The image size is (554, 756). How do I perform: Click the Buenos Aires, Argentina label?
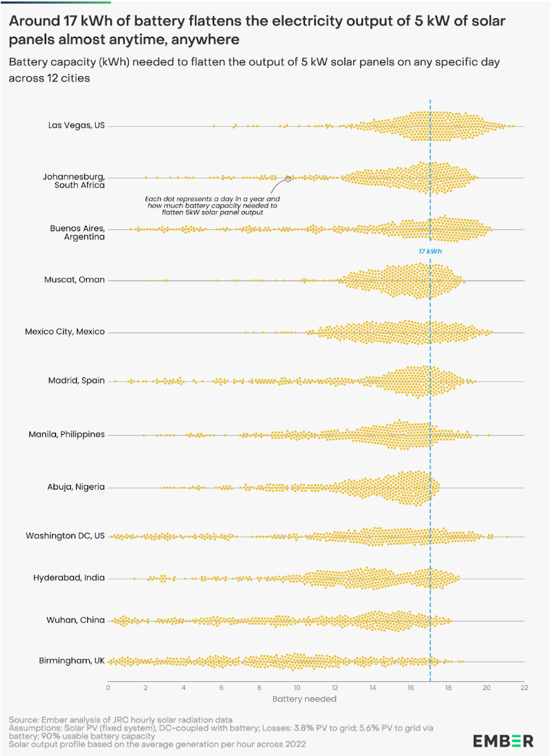(x=77, y=232)
